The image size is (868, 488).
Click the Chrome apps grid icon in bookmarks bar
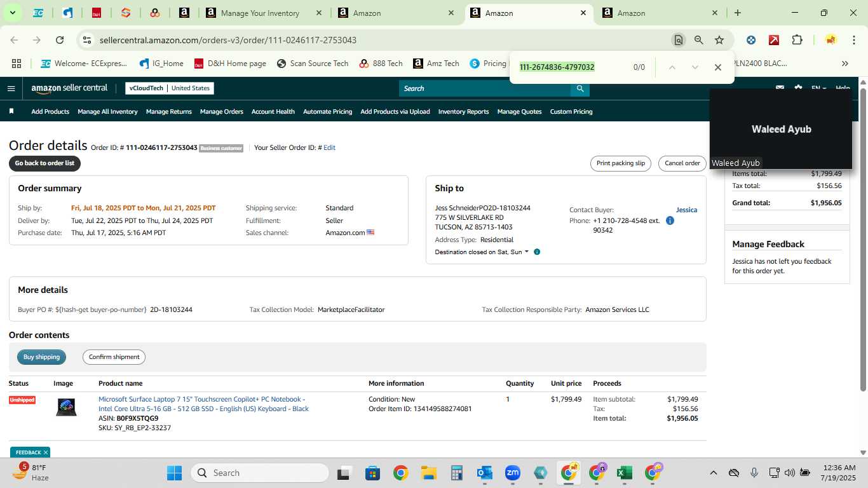coord(17,64)
